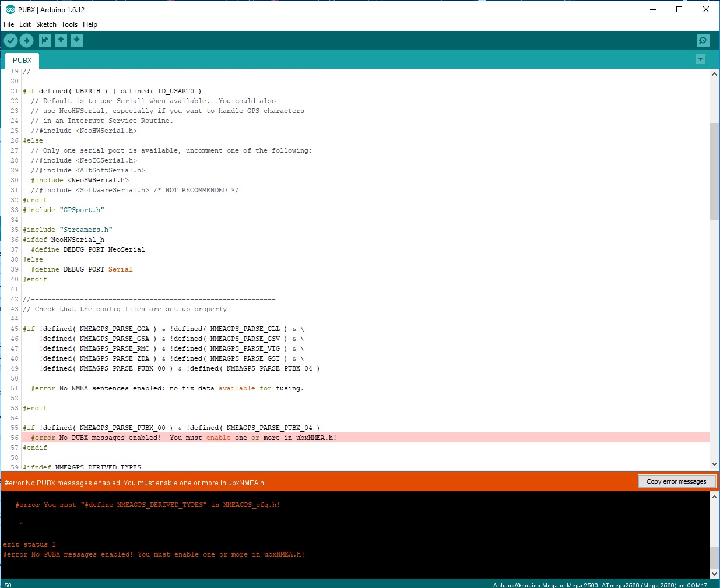Viewport: 720px width, 588px height.
Task: Open the Serial Monitor magnifier icon
Action: [703, 40]
